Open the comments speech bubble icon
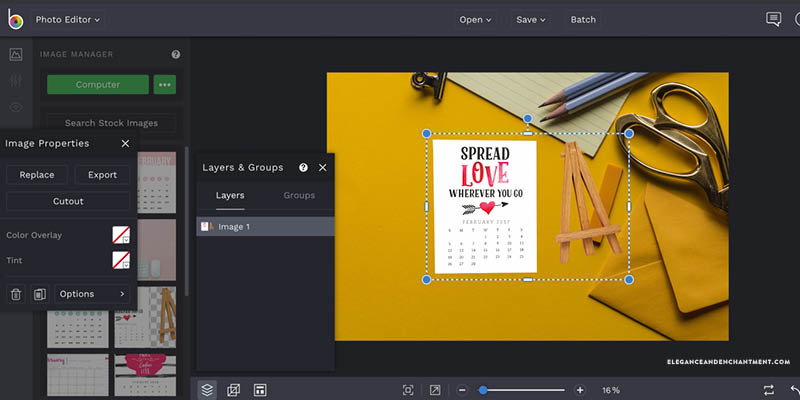 [x=773, y=19]
